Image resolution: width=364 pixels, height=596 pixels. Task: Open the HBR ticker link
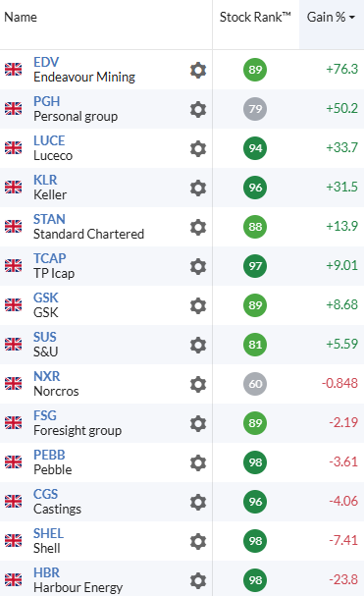click(x=46, y=572)
